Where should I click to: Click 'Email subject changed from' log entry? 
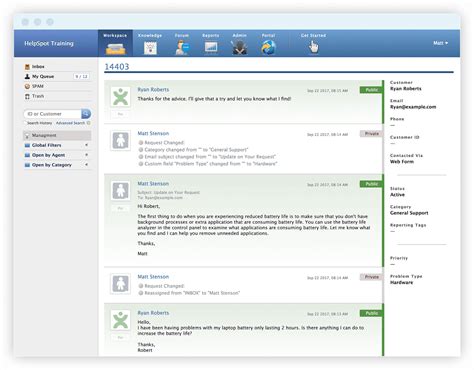207,157
